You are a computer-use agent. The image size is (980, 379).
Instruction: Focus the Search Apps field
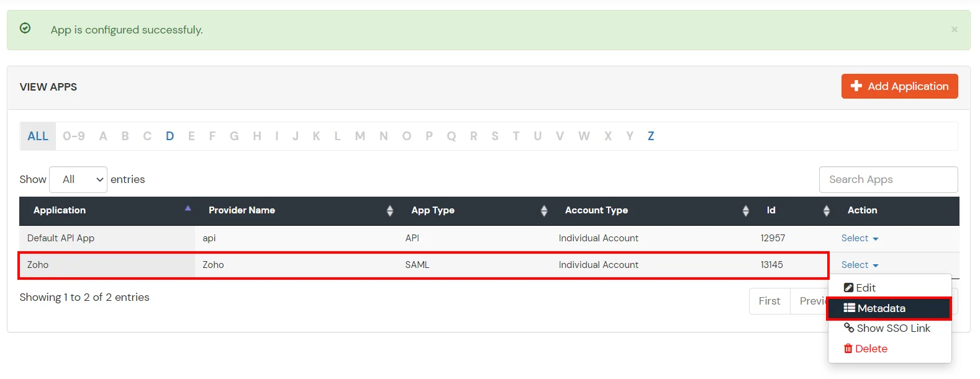tap(888, 179)
